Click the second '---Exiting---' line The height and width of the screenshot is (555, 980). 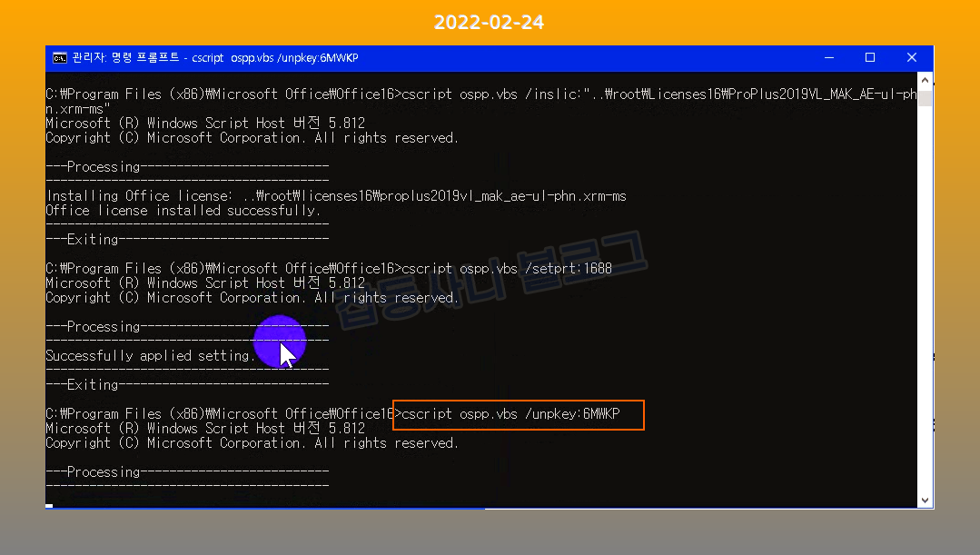pyautogui.click(x=187, y=384)
